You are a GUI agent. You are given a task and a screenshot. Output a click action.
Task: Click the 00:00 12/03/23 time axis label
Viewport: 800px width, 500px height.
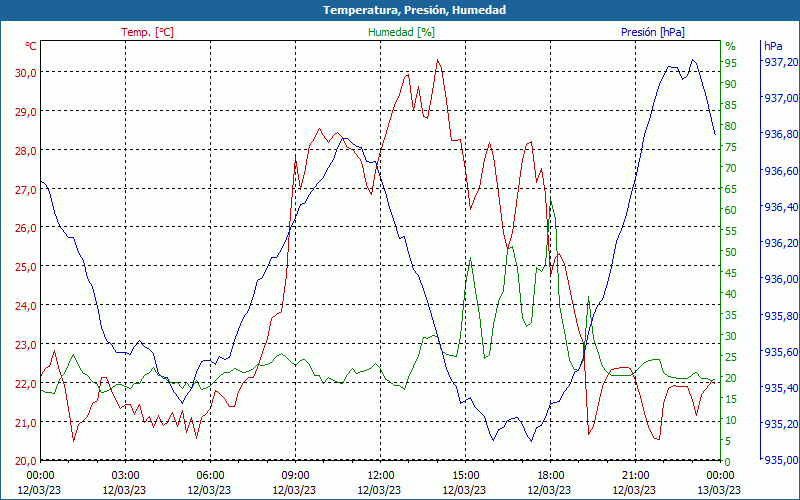point(40,483)
